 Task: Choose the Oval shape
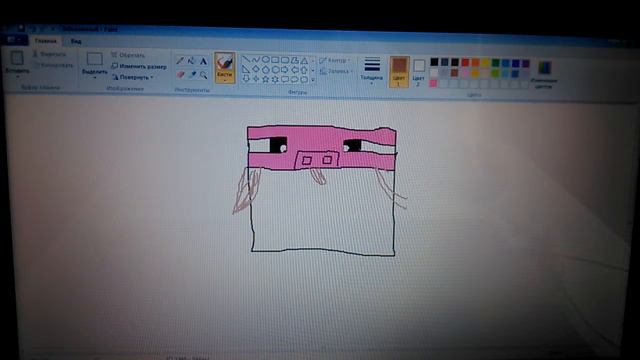265,60
